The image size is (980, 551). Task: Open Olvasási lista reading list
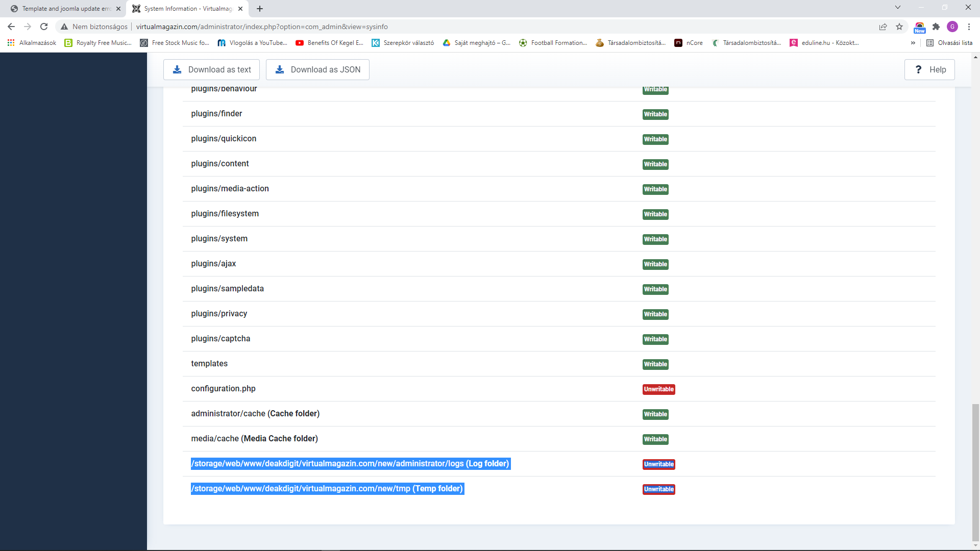tap(949, 43)
